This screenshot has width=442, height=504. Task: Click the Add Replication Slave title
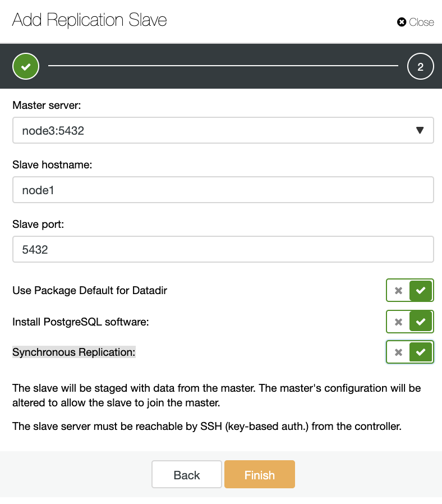tap(89, 20)
